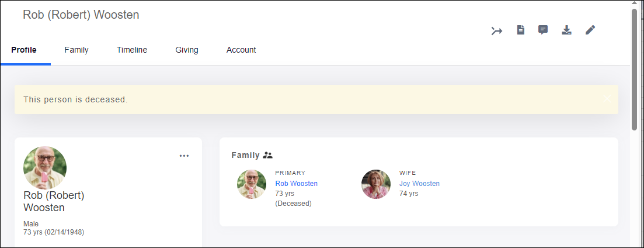Click the merge person icon

click(x=497, y=30)
